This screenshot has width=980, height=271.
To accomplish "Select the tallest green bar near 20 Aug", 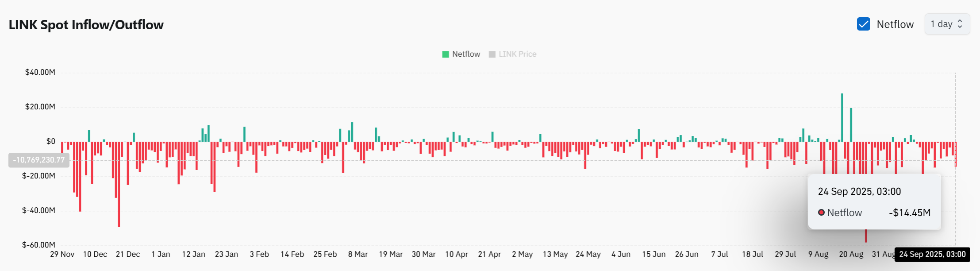I will 842,117.
